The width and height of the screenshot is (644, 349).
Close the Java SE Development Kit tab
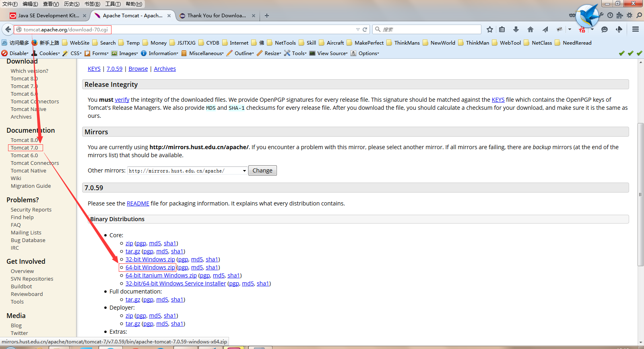[85, 16]
